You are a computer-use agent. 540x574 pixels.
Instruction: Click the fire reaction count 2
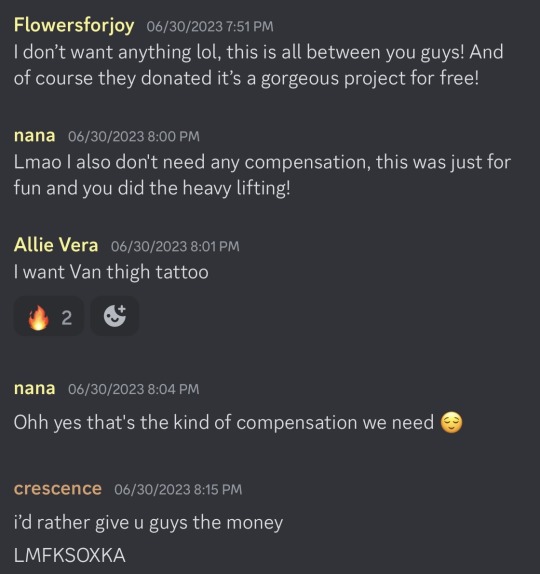click(66, 318)
